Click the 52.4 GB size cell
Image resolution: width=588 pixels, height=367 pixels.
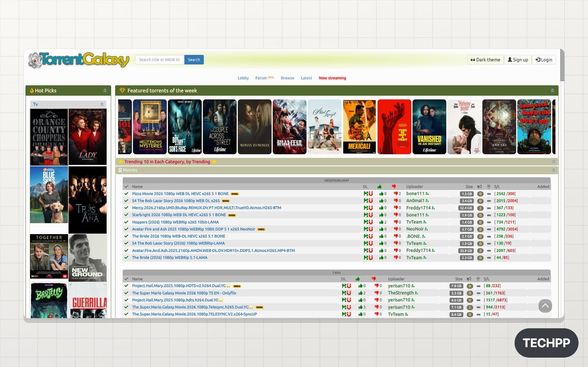(466, 208)
